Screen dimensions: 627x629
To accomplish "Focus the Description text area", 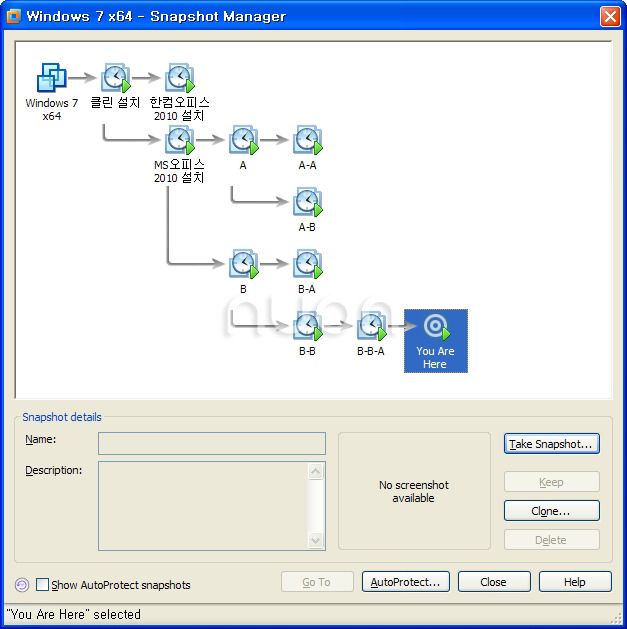I will pyautogui.click(x=203, y=506).
